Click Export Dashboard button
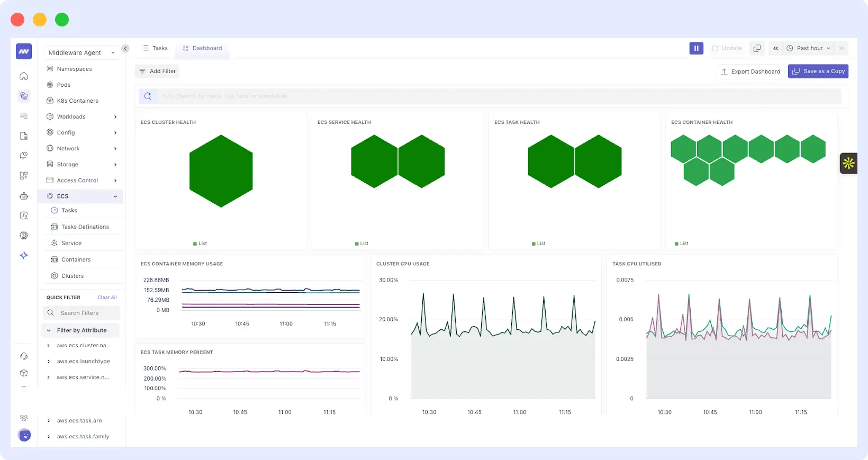Screen dimensions: 868x460 pyautogui.click(x=751, y=71)
